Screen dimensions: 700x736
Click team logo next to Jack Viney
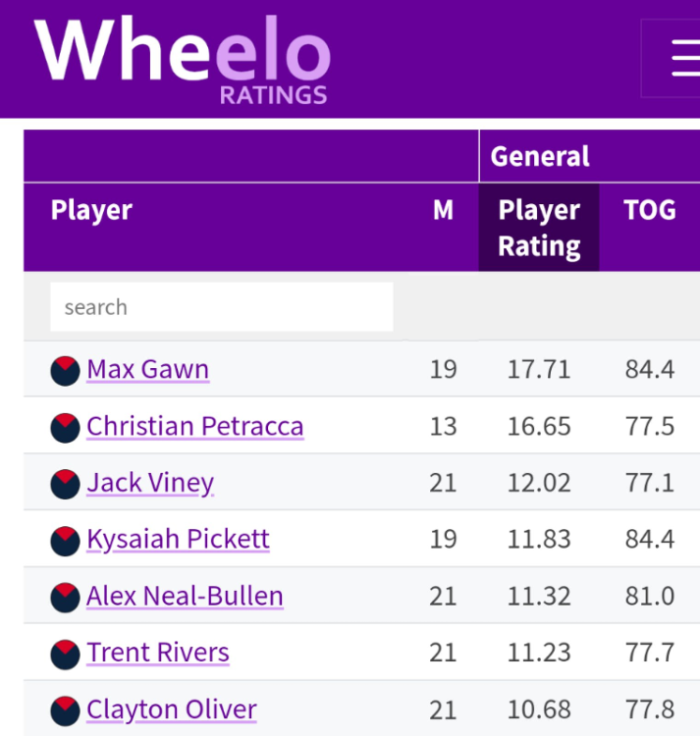(65, 484)
